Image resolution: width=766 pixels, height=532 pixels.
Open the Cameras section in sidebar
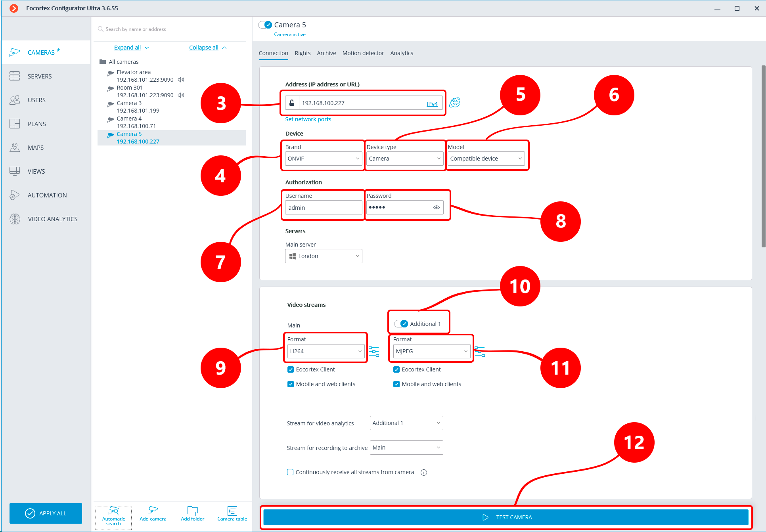pos(46,52)
